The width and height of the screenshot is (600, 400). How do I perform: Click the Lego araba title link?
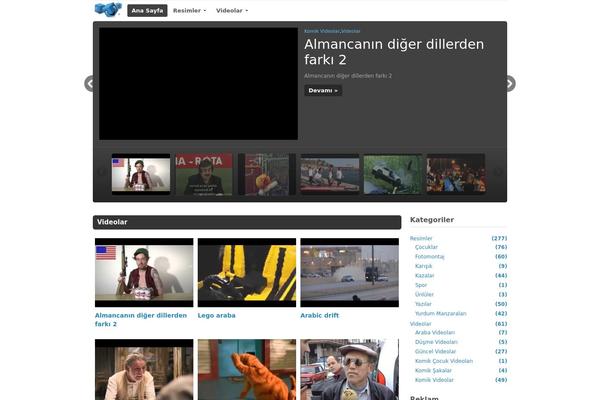click(217, 315)
